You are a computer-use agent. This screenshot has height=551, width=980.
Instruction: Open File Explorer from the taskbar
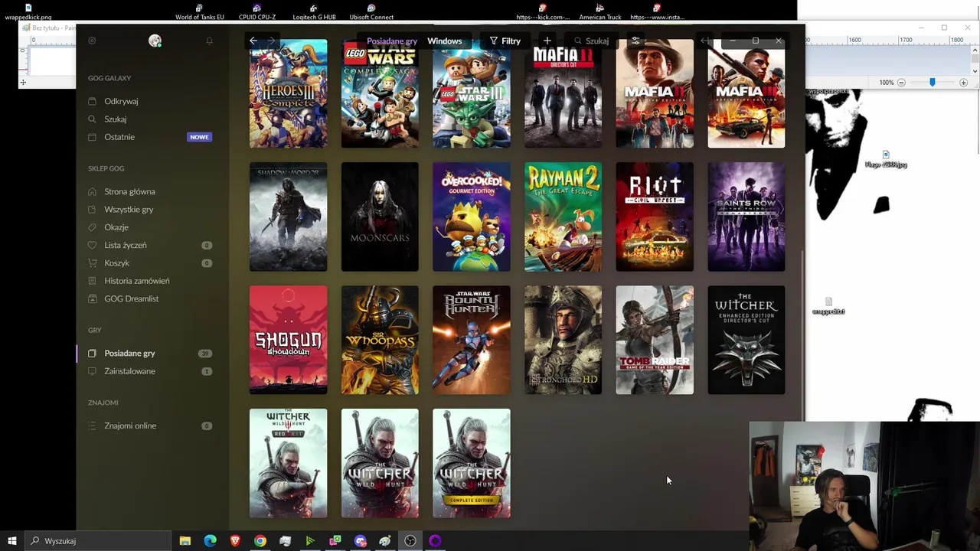tap(185, 541)
